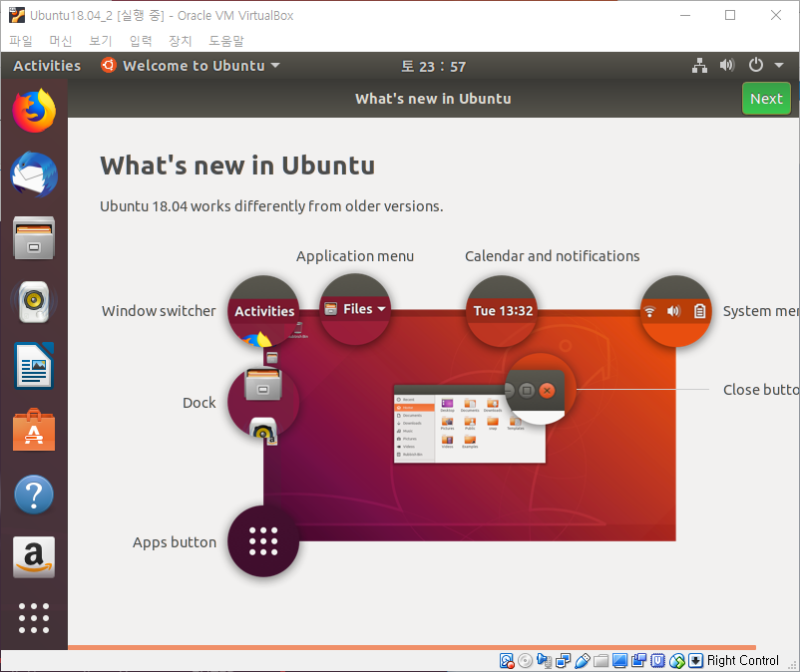Click the Files menu bubble in diagram

coord(354,309)
